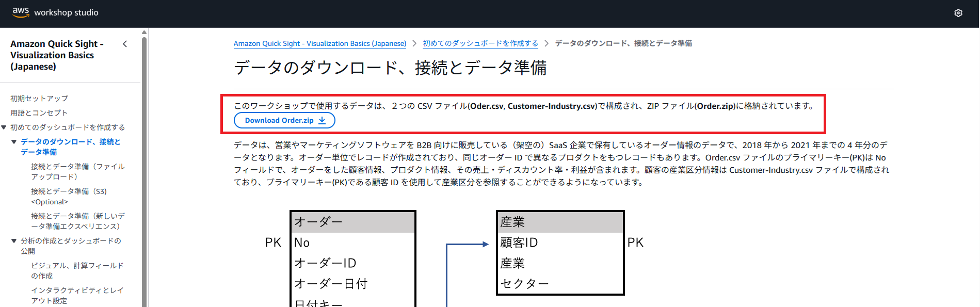Click the オーダー日付 field in the diagram
980x307 pixels.
tap(331, 284)
